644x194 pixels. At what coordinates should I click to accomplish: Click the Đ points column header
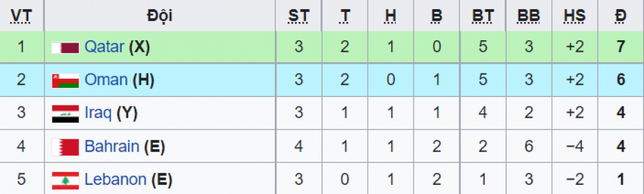(620, 16)
